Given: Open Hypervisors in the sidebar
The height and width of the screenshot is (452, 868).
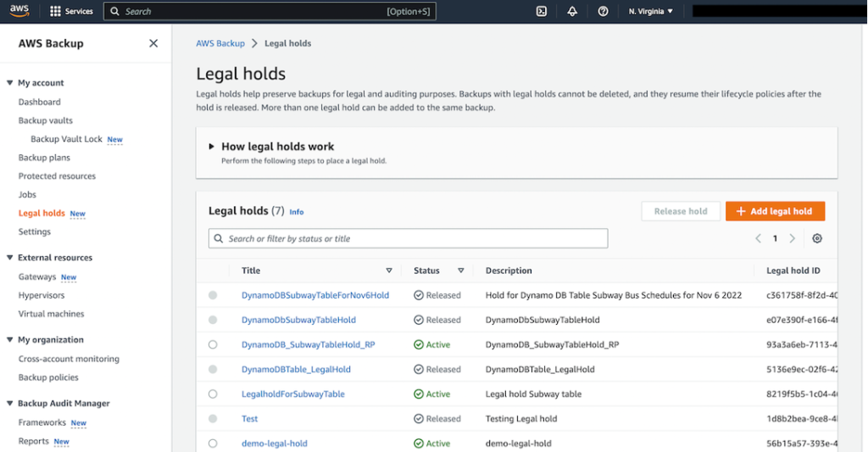Looking at the screenshot, I should 42,295.
